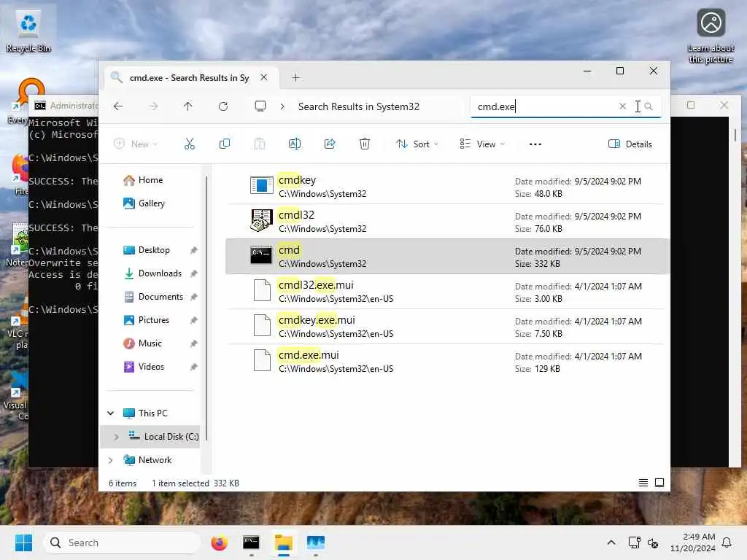Click the Paste icon in toolbar
This screenshot has height=560, width=747.
(x=260, y=144)
